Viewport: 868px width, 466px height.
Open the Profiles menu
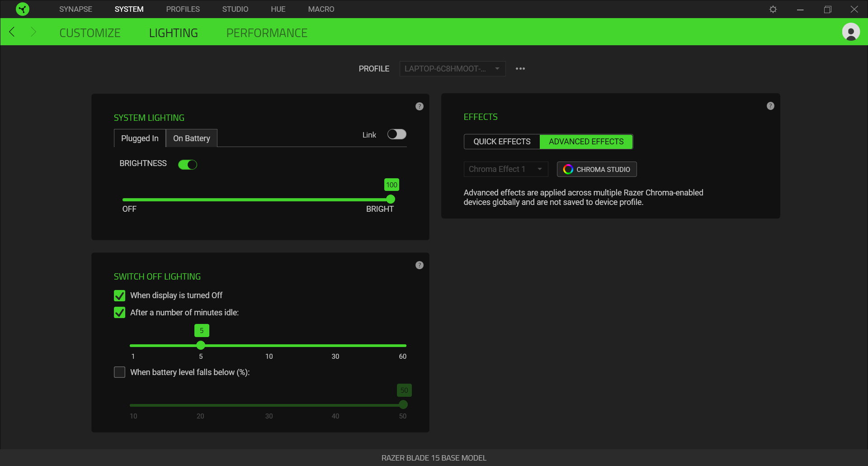coord(183,9)
